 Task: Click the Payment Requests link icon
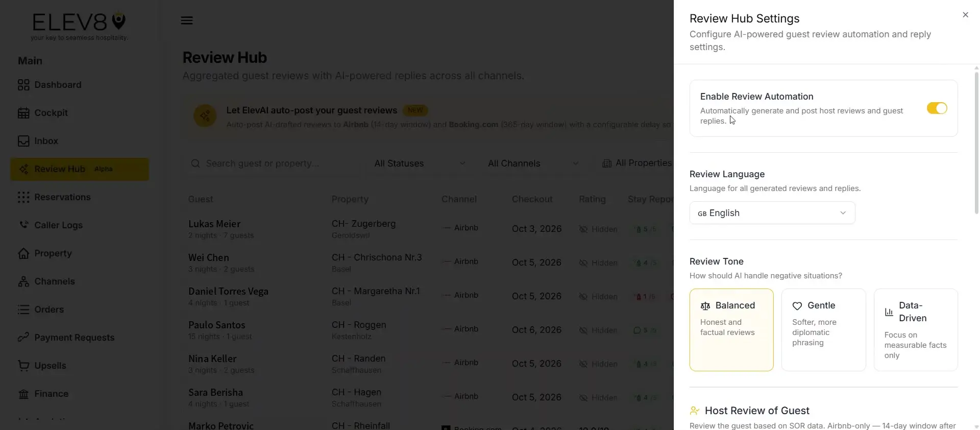(23, 338)
